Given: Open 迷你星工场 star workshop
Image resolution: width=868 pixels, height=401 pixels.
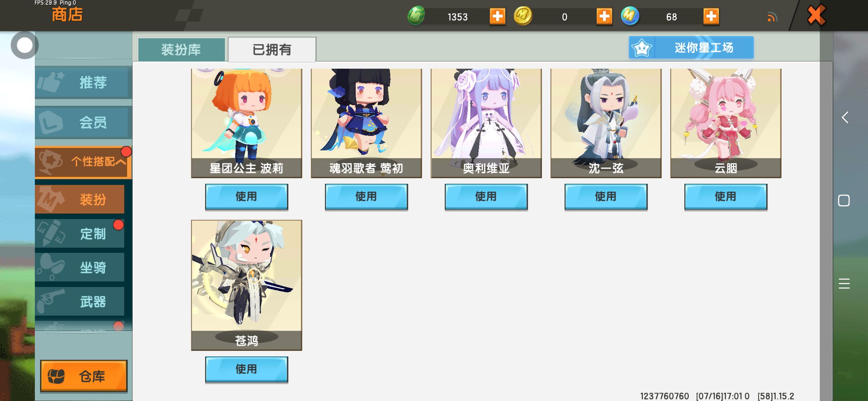Looking at the screenshot, I should tap(691, 48).
